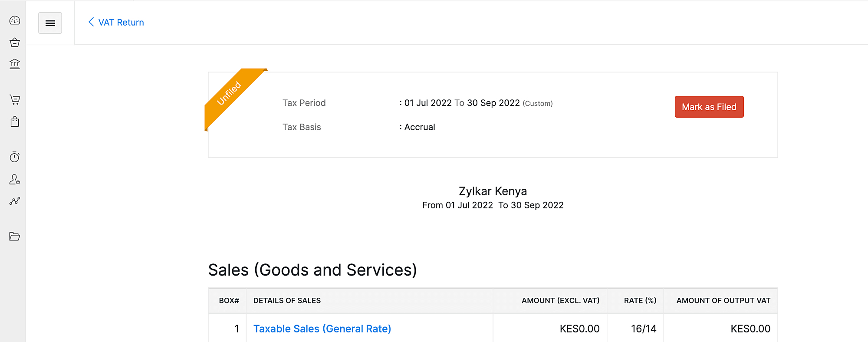Open Reports via the line graph icon
868x342 pixels.
coord(15,201)
